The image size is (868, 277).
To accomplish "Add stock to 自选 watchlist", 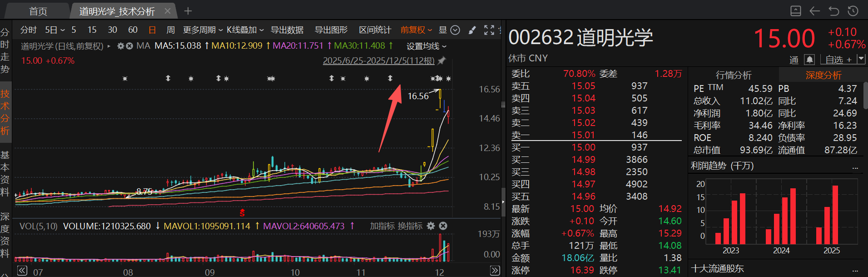I will coord(838,60).
